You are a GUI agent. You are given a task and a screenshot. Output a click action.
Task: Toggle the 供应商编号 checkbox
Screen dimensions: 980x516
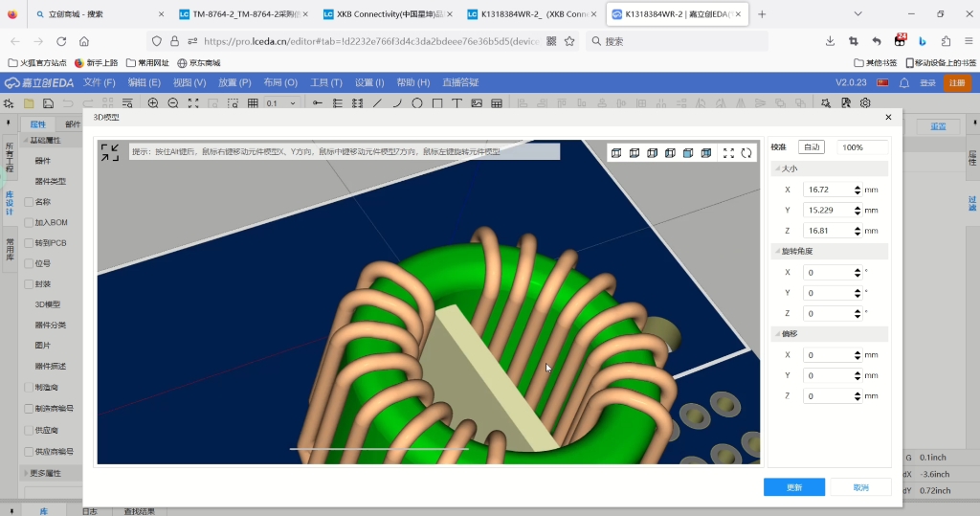(29, 452)
